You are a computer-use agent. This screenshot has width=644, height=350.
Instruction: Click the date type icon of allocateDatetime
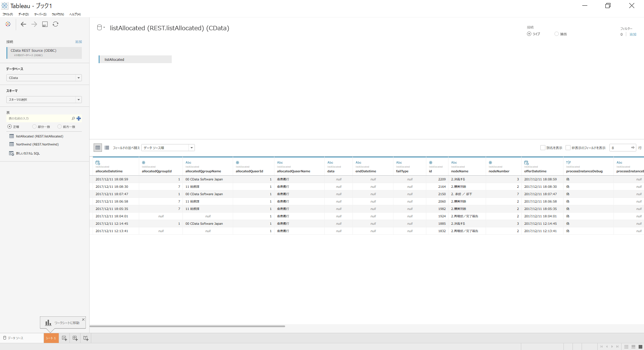coord(98,163)
